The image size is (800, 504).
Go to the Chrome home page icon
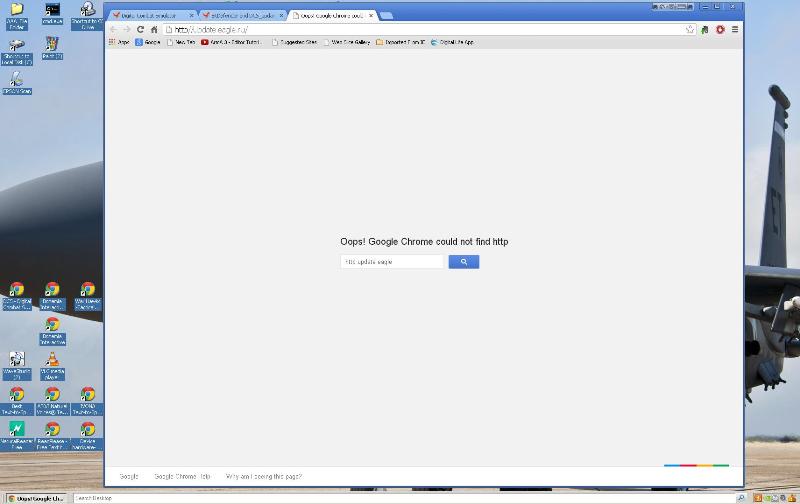154,30
